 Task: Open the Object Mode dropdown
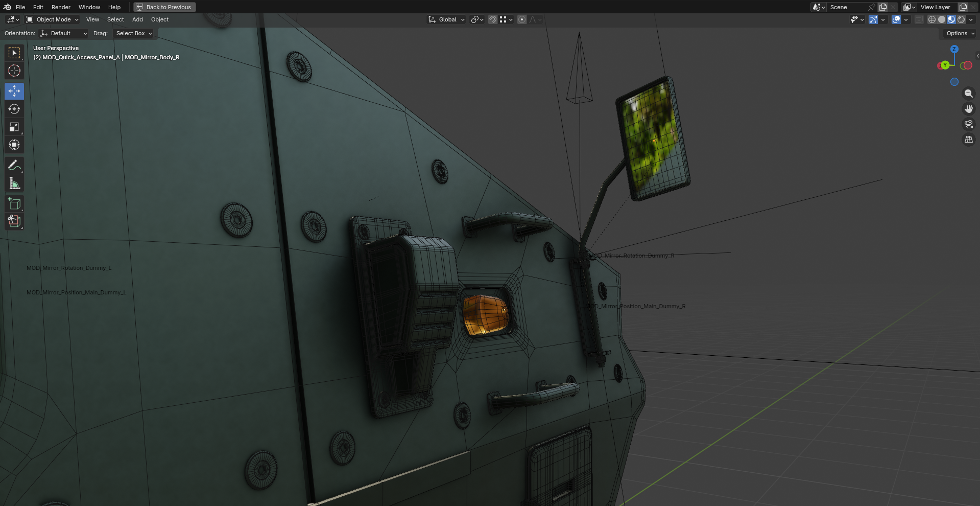click(x=53, y=19)
